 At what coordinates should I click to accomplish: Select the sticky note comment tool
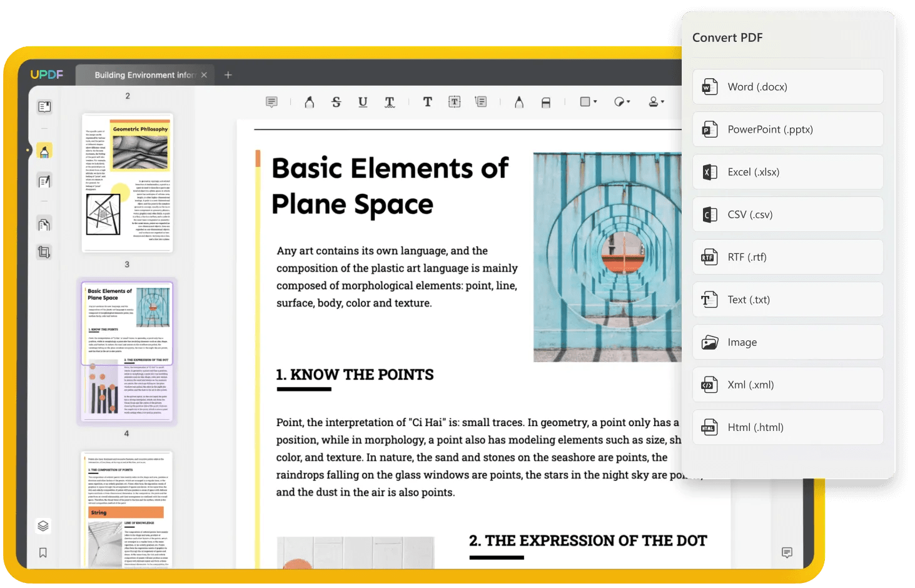tap(271, 102)
